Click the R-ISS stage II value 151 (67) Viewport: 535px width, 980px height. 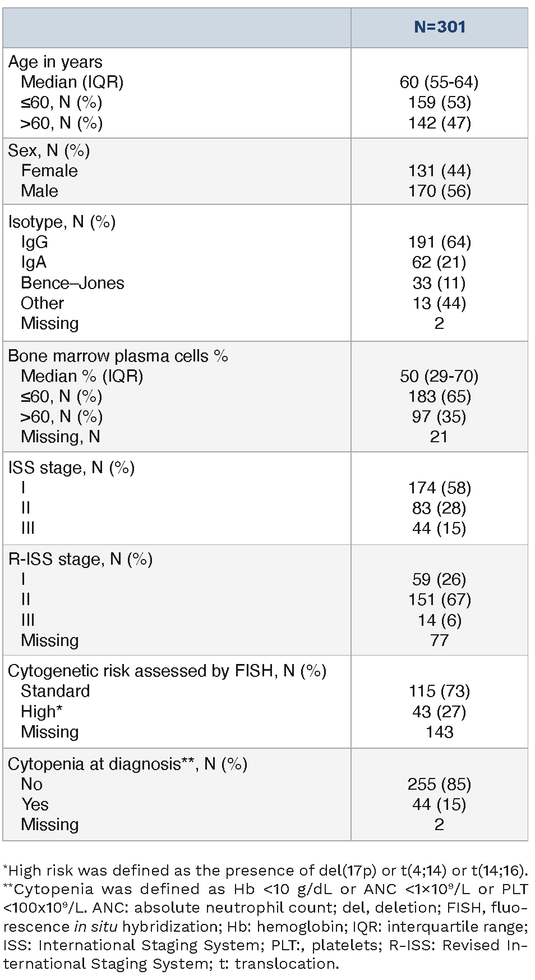tap(439, 599)
